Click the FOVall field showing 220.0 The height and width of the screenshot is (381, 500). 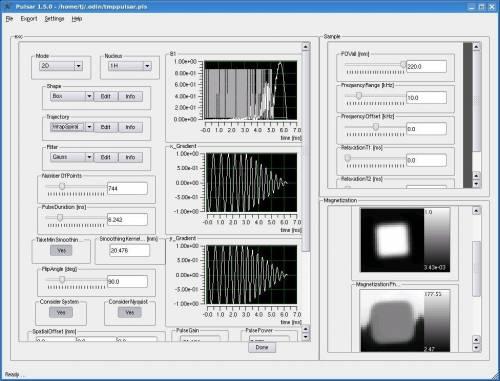(x=426, y=66)
